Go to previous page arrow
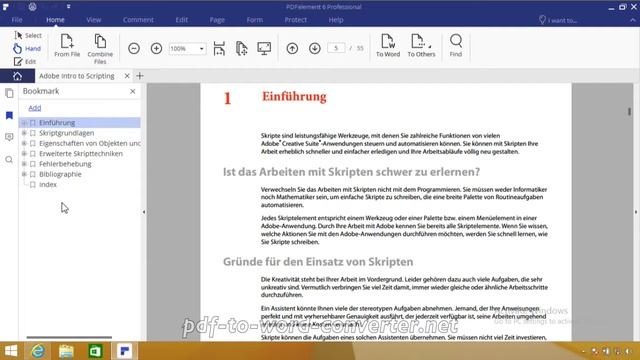 [292, 49]
